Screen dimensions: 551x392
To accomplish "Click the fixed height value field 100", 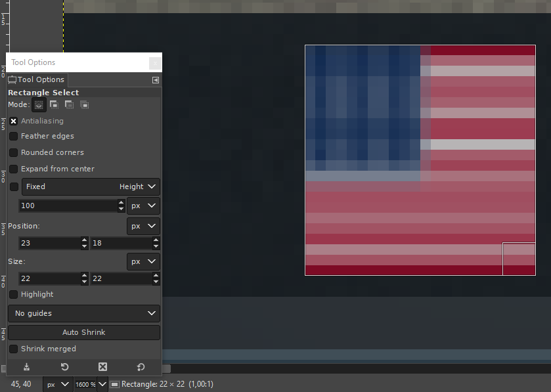I will pyautogui.click(x=68, y=206).
